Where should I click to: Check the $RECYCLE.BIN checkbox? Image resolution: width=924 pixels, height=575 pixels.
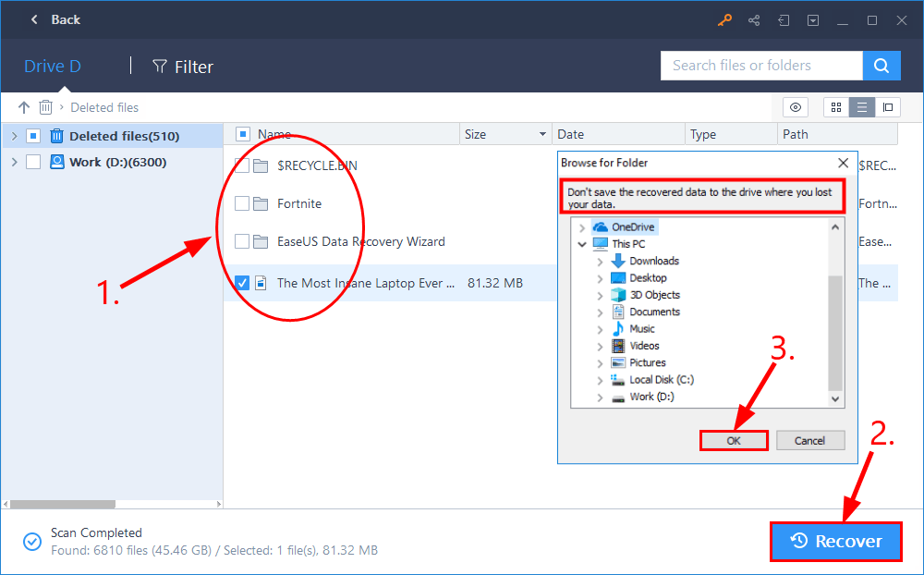(x=241, y=165)
